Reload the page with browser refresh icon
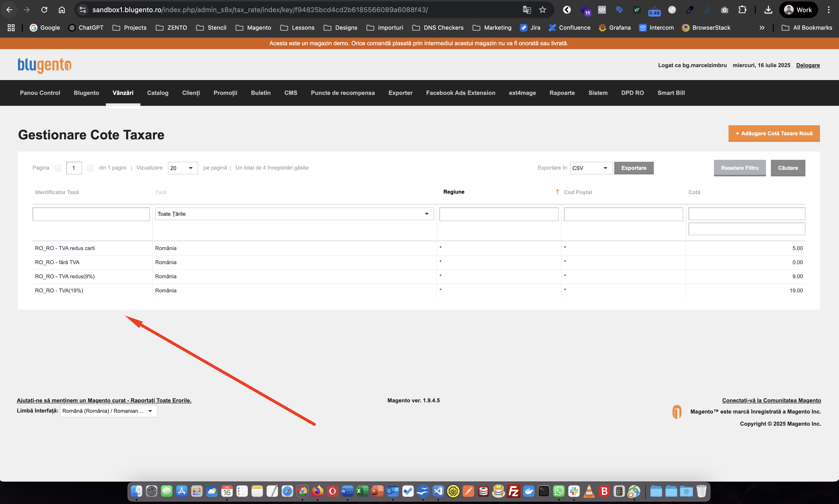 point(44,10)
